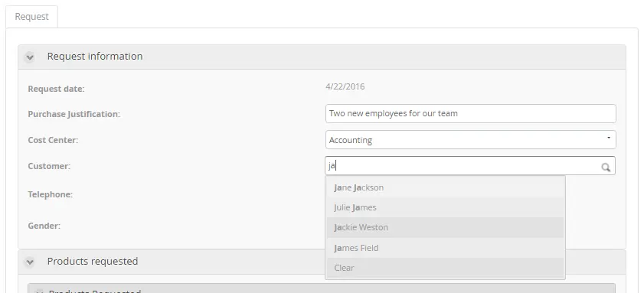
Task: Click the Cost Center label
Action: click(53, 140)
